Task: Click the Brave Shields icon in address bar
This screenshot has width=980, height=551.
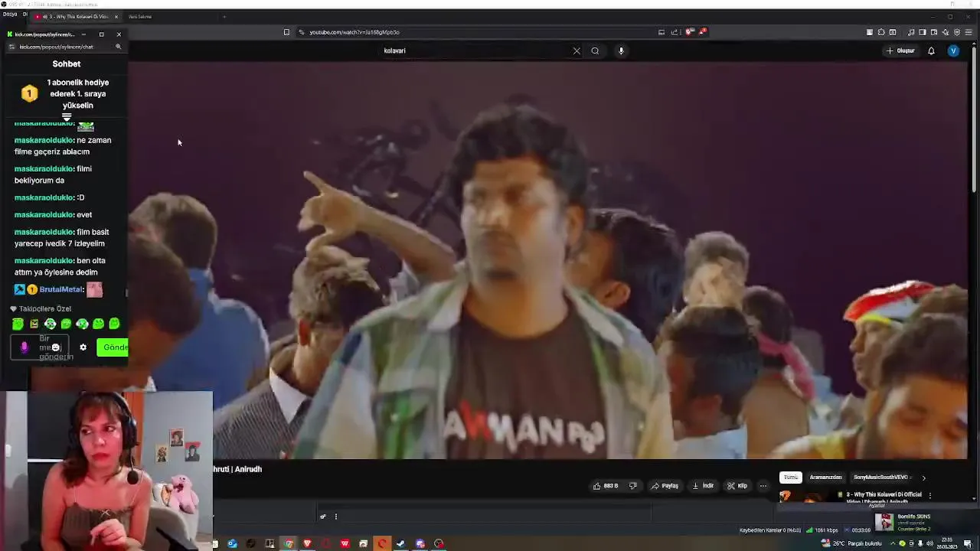Action: pyautogui.click(x=689, y=32)
